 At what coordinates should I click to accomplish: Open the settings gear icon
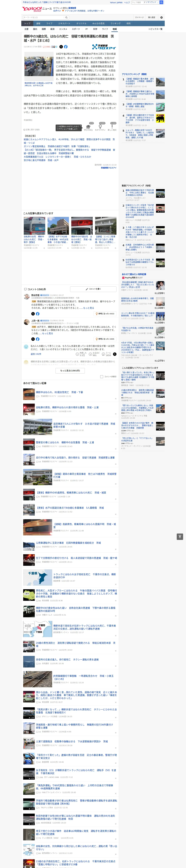pyautogui.click(x=161, y=17)
